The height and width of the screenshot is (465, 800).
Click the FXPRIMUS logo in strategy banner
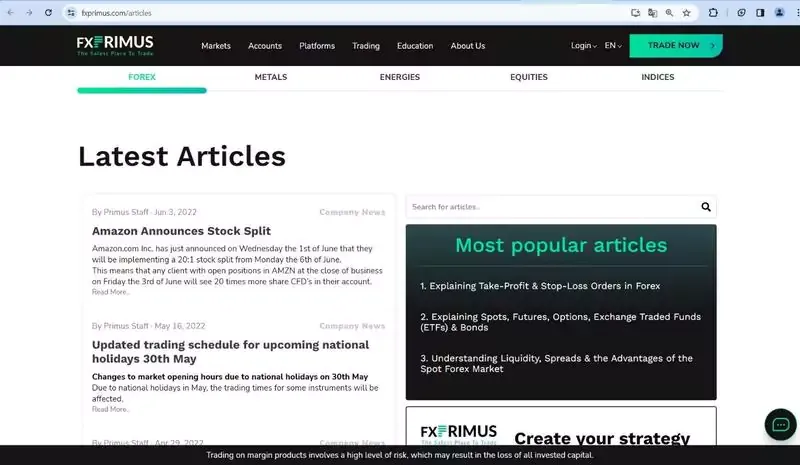pyautogui.click(x=459, y=433)
